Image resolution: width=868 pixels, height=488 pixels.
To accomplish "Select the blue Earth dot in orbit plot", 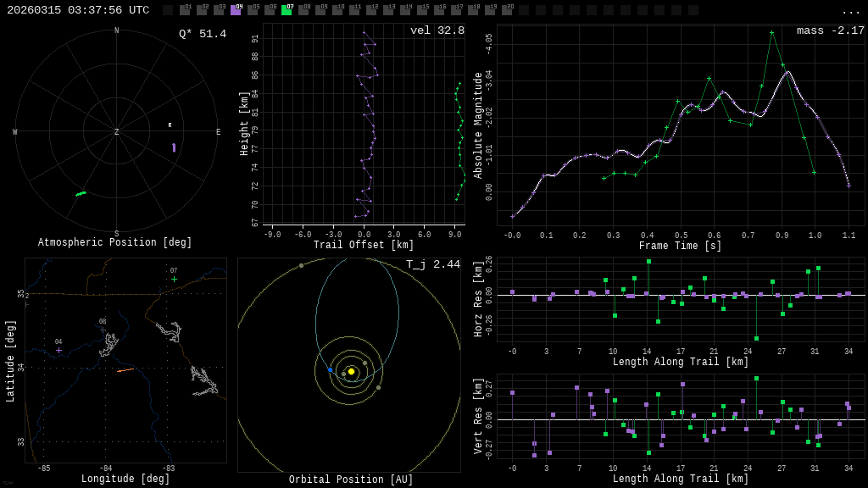I will pos(330,369).
